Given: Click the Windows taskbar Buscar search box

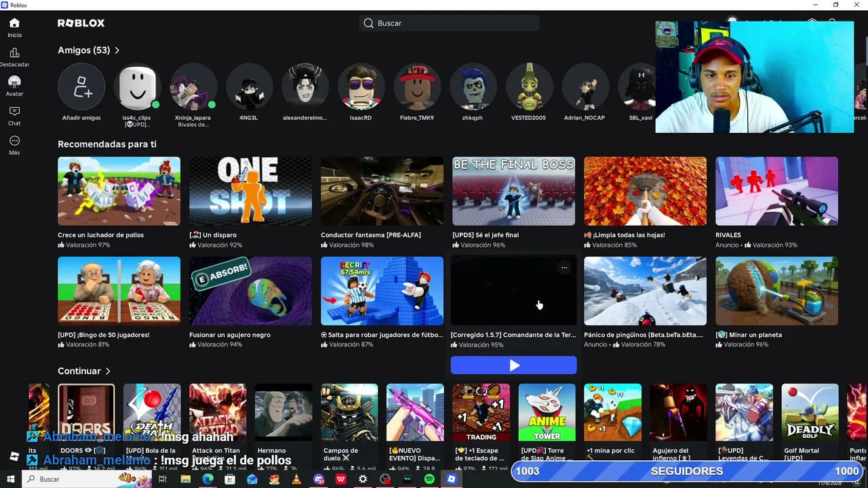Looking at the screenshot, I should [x=88, y=479].
